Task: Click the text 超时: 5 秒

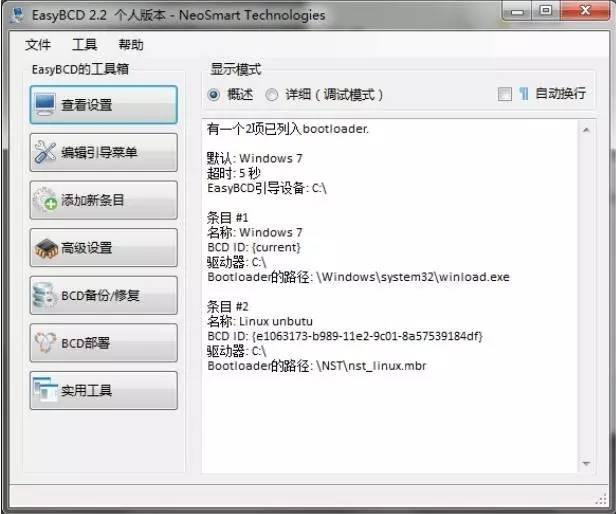Action: coord(234,173)
